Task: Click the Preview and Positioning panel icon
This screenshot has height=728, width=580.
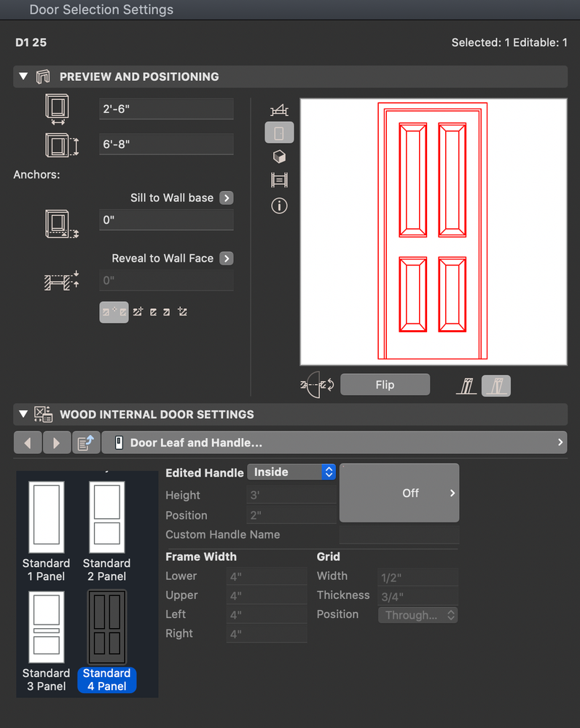Action: click(x=43, y=77)
